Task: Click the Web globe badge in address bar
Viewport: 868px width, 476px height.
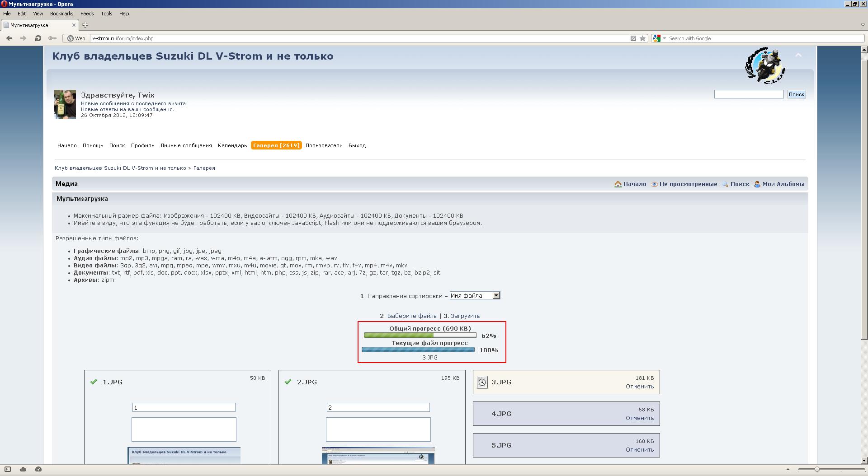Action: [76, 38]
